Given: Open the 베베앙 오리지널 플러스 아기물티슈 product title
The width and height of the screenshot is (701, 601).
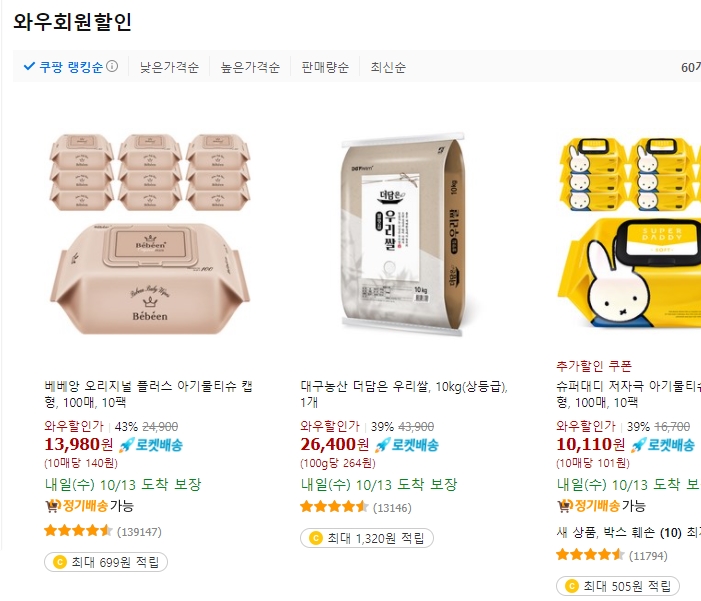Looking at the screenshot, I should pyautogui.click(x=148, y=394).
